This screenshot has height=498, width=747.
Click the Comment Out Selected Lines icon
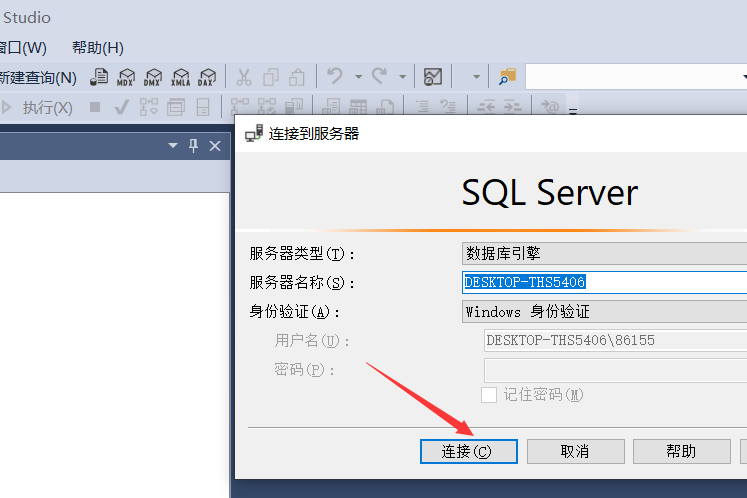[422, 107]
